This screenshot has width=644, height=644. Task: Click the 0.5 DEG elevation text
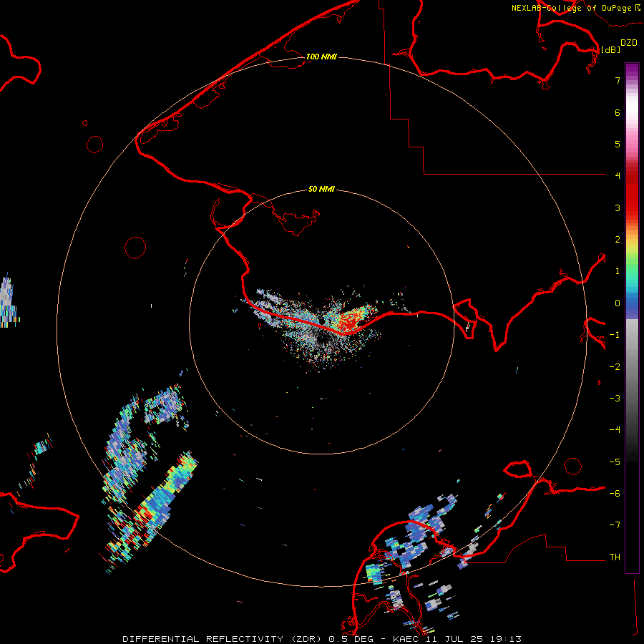tap(351, 639)
